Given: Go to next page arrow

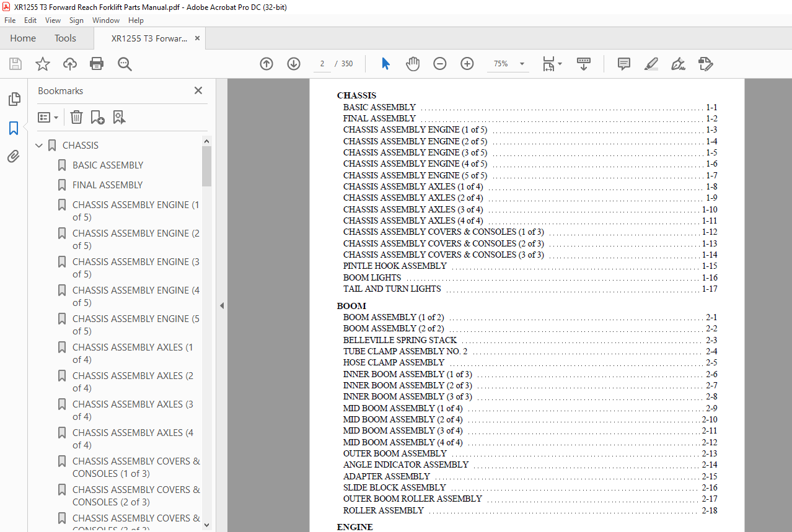Looking at the screenshot, I should tap(294, 64).
